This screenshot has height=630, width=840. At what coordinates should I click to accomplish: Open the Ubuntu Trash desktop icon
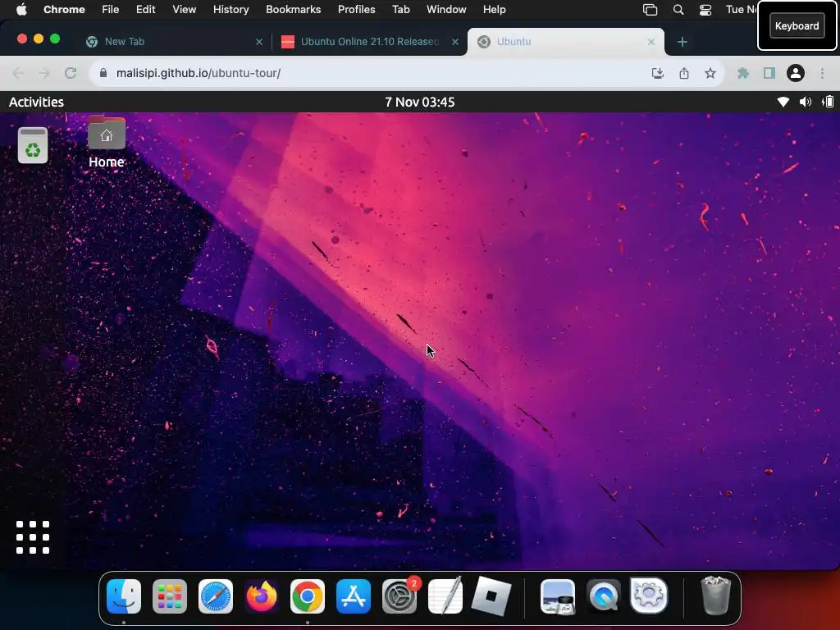[x=33, y=145]
